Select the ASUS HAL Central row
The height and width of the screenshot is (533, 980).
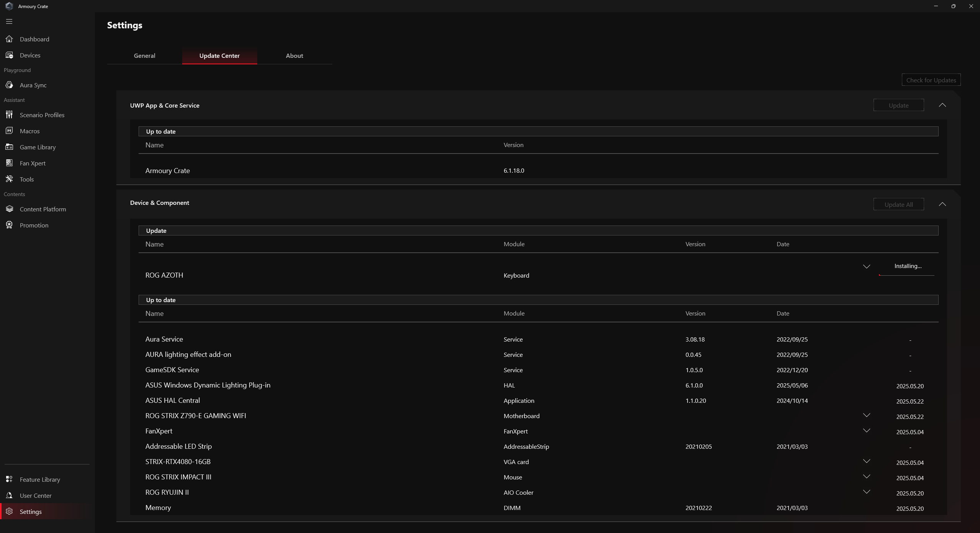click(x=538, y=401)
